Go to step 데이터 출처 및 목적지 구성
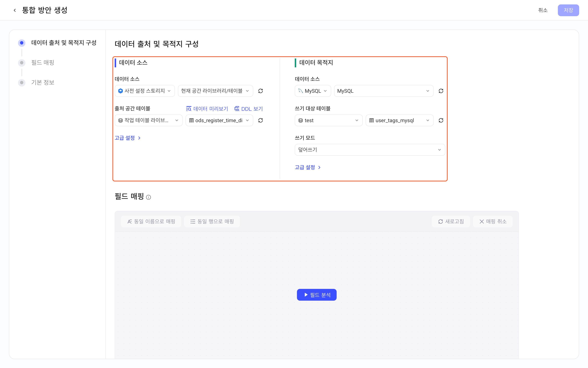588x368 pixels. 58,43
